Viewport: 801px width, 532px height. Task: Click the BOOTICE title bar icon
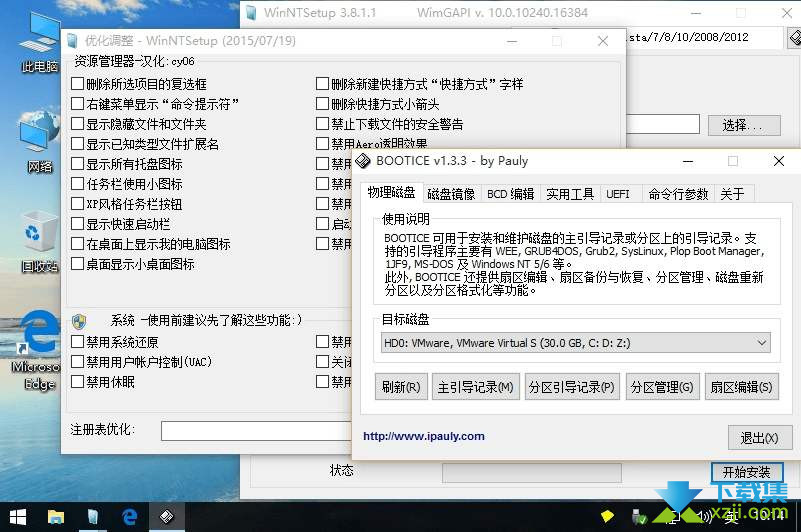(363, 161)
